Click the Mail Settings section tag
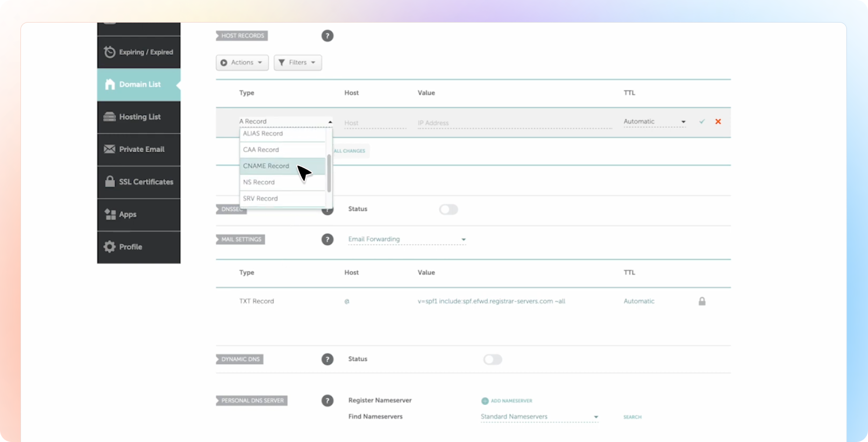Viewport: 868px width, 442px height. [240, 239]
